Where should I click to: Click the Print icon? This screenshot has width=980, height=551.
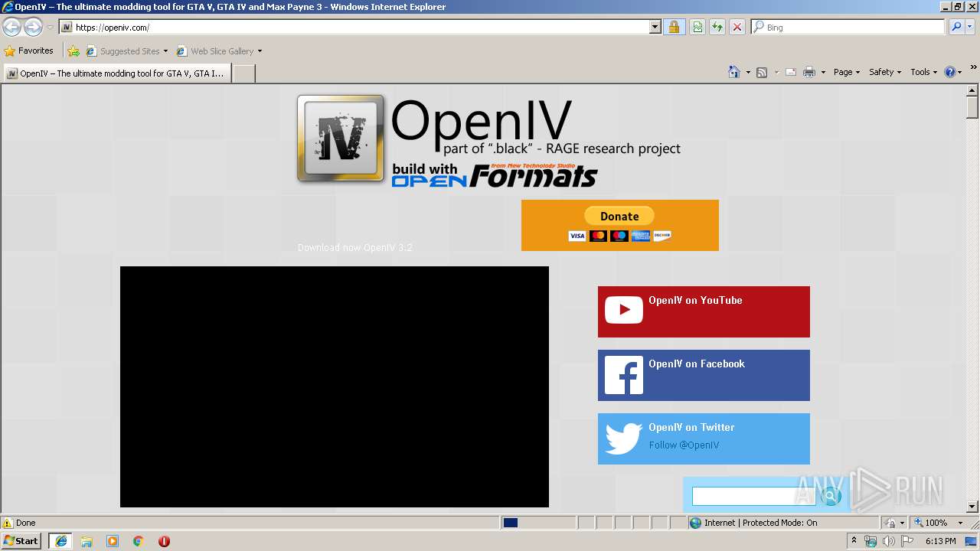tap(809, 72)
